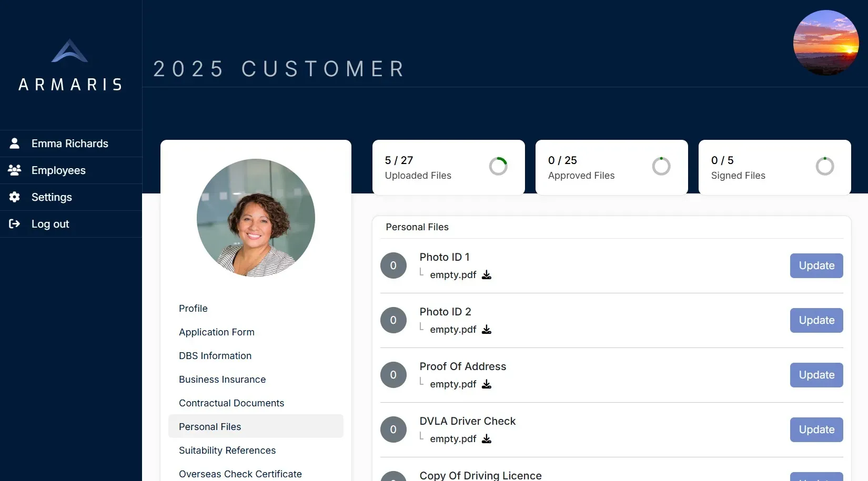Open the Emma Richards user menu item
The width and height of the screenshot is (868, 481).
(69, 144)
